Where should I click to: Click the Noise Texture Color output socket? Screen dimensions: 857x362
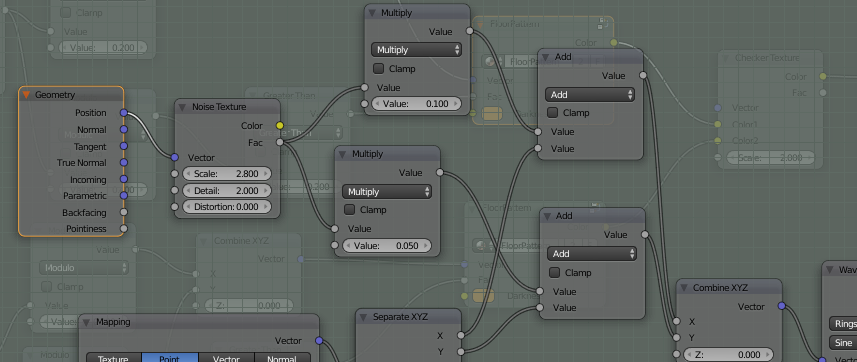(280, 126)
